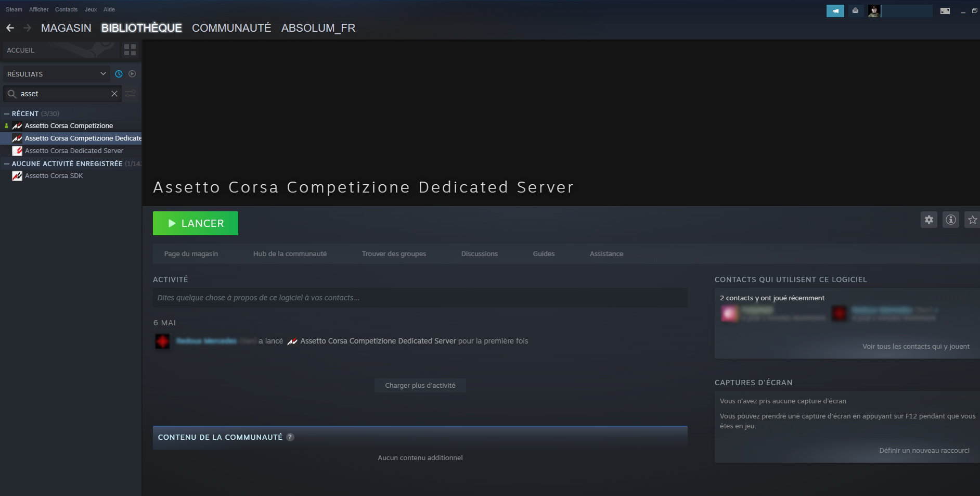
Task: Click Définir un nouveau raccourci link
Action: (924, 451)
